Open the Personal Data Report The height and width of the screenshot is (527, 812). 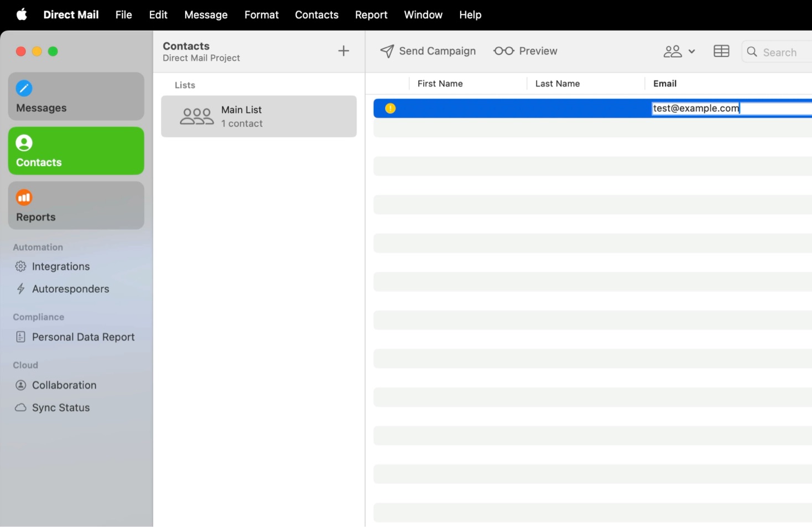83,337
